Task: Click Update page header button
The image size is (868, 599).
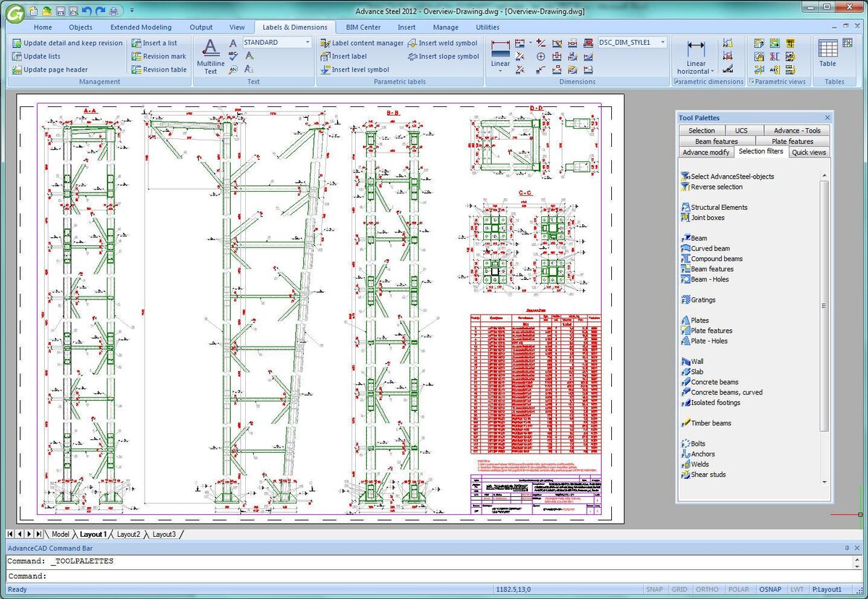Action: 50,69
